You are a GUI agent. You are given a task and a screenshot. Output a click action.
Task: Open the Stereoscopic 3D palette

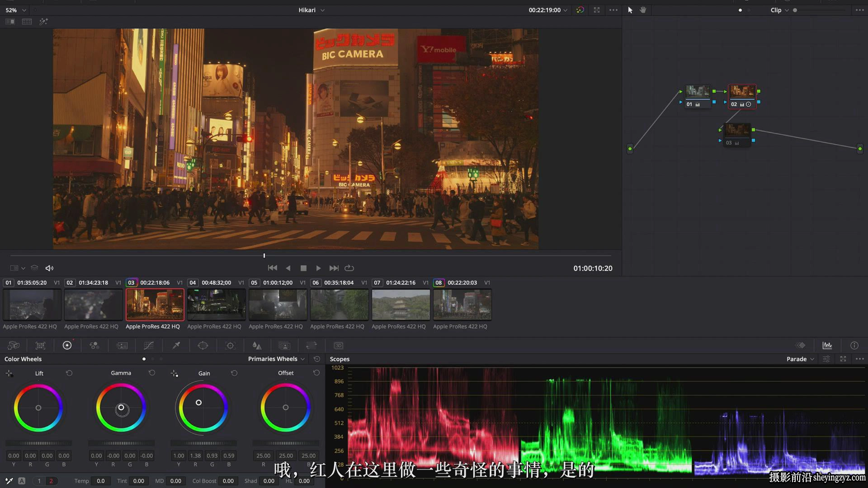[339, 346]
